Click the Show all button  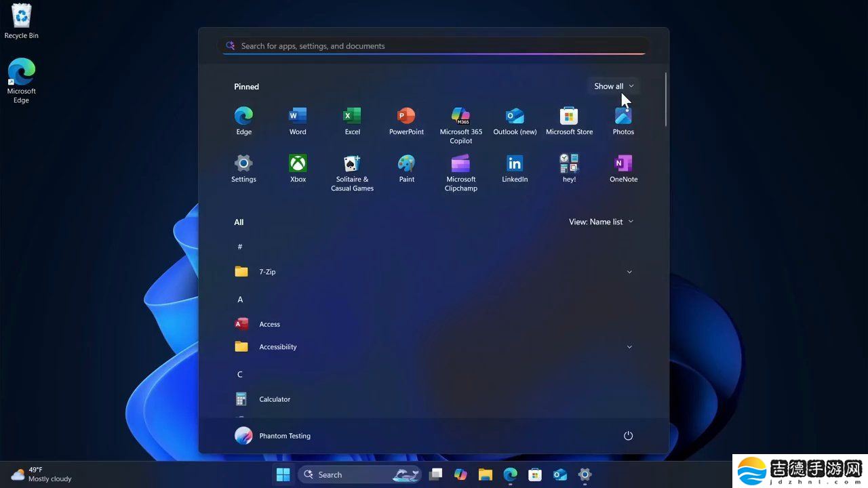click(612, 86)
